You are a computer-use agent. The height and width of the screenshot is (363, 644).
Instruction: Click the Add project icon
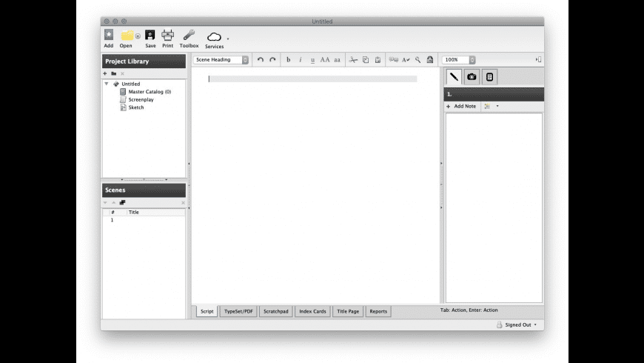pyautogui.click(x=109, y=35)
